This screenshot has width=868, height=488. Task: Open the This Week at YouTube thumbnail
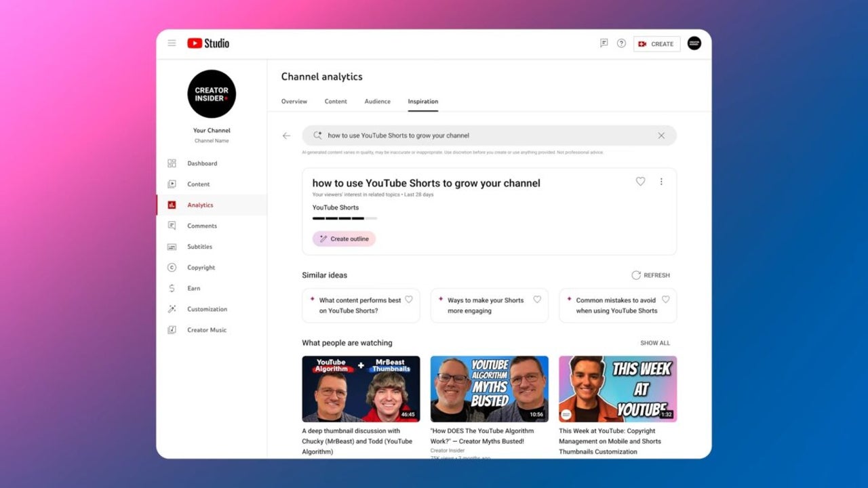618,389
